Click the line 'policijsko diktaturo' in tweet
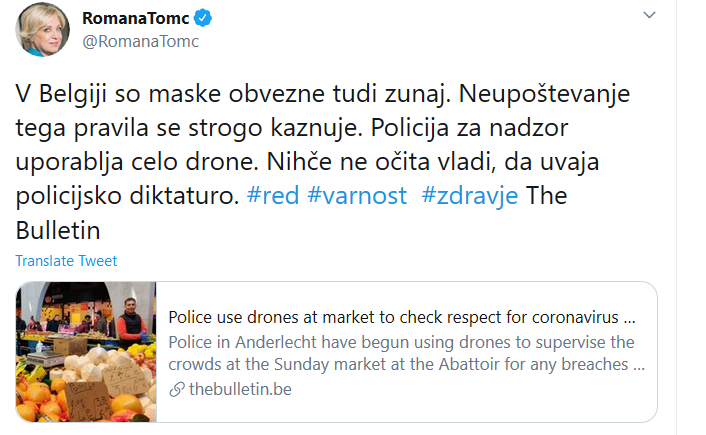 coord(127,197)
